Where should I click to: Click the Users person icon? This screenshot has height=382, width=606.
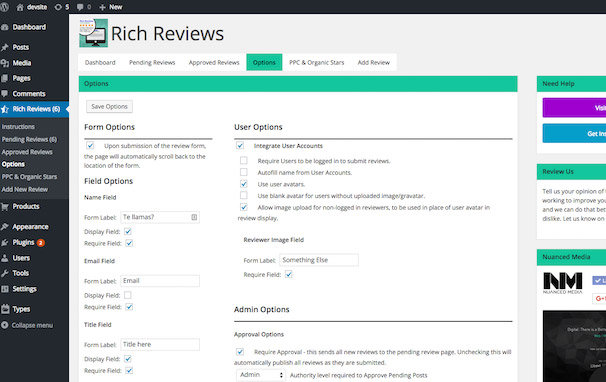(5, 258)
